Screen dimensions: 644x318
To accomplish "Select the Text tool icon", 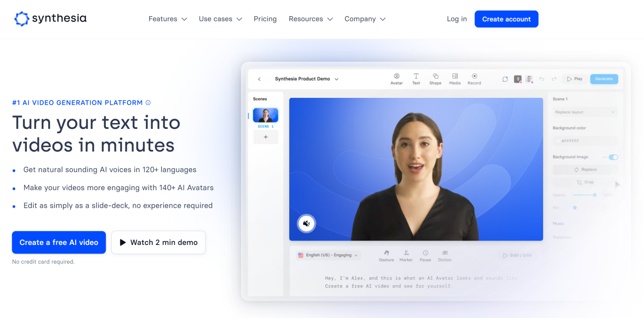I will 416,77.
